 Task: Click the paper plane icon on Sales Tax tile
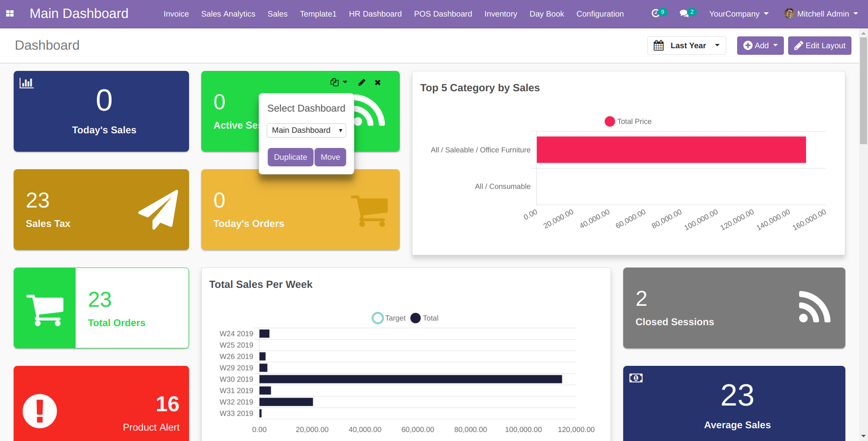tap(159, 210)
